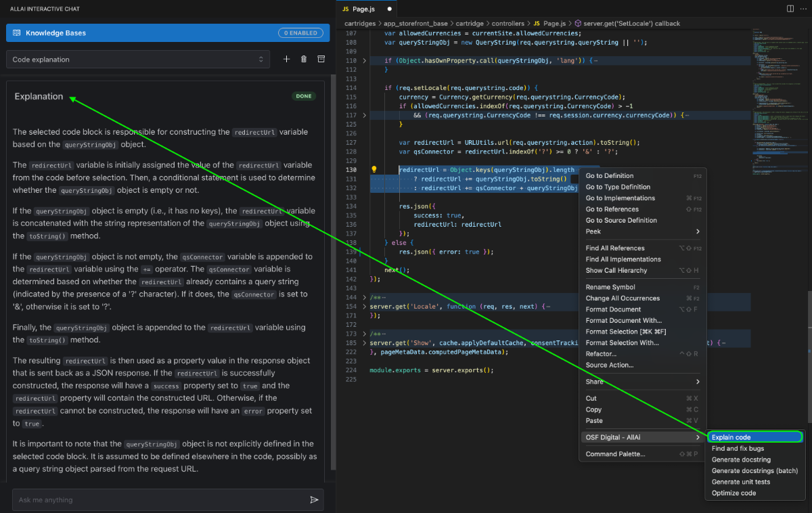Image resolution: width=812 pixels, height=513 pixels.
Task: Expand folded code at line 110
Action: coord(365,61)
